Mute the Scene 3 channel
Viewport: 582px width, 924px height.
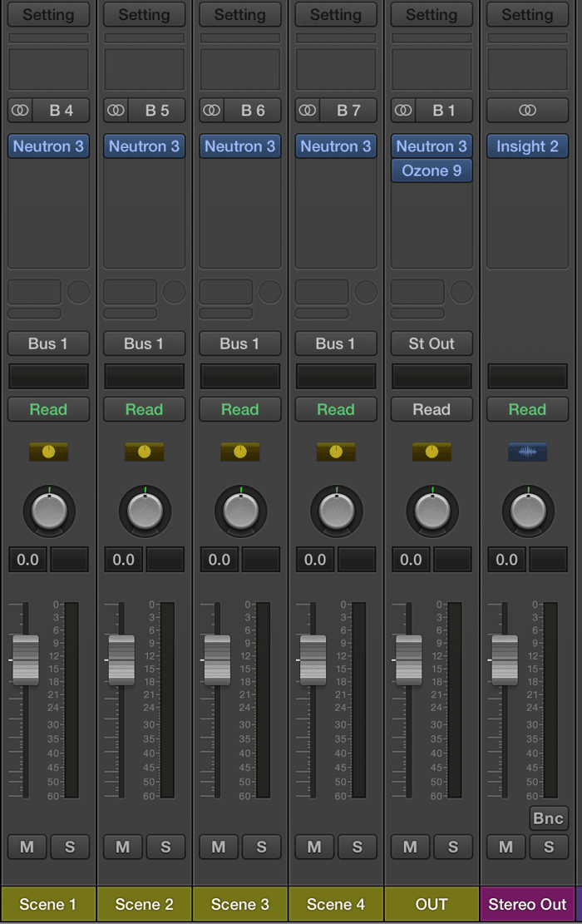[x=219, y=847]
